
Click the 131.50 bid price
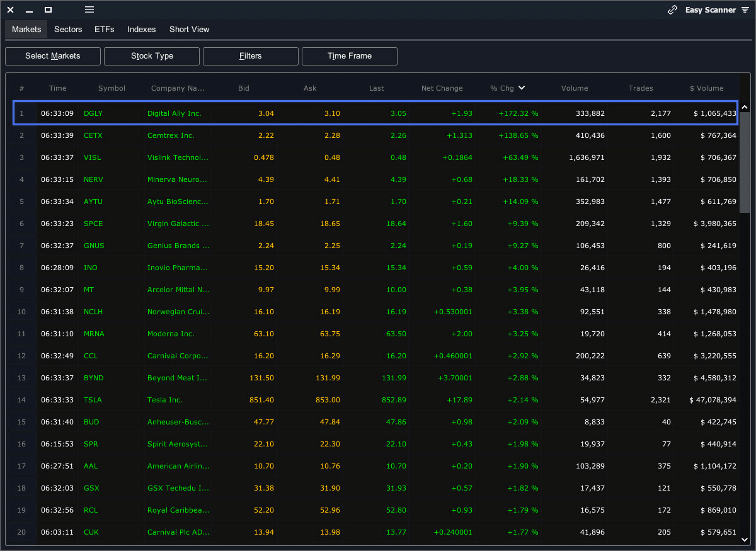click(x=261, y=378)
